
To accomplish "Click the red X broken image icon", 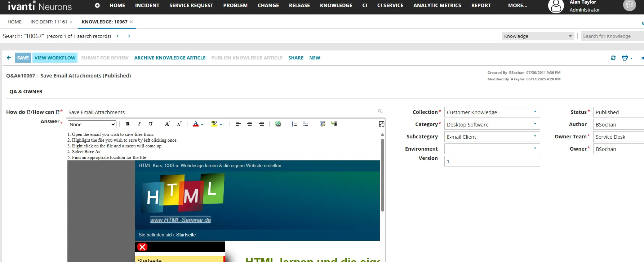I will point(142,247).
